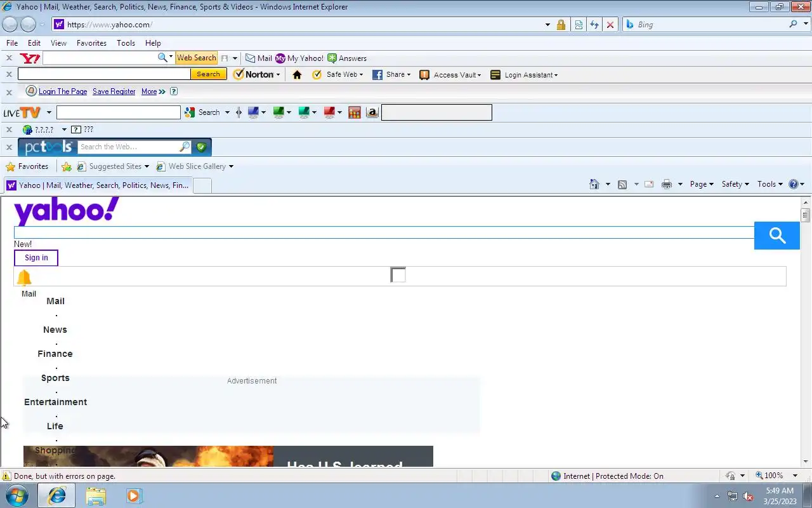812x508 pixels.
Task: Select the Yahoo page tab
Action: tap(98, 185)
